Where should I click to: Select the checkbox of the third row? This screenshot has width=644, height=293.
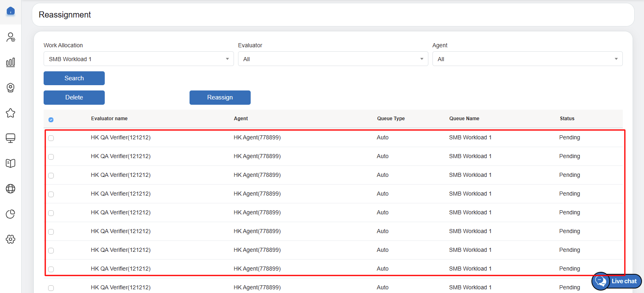click(x=51, y=176)
